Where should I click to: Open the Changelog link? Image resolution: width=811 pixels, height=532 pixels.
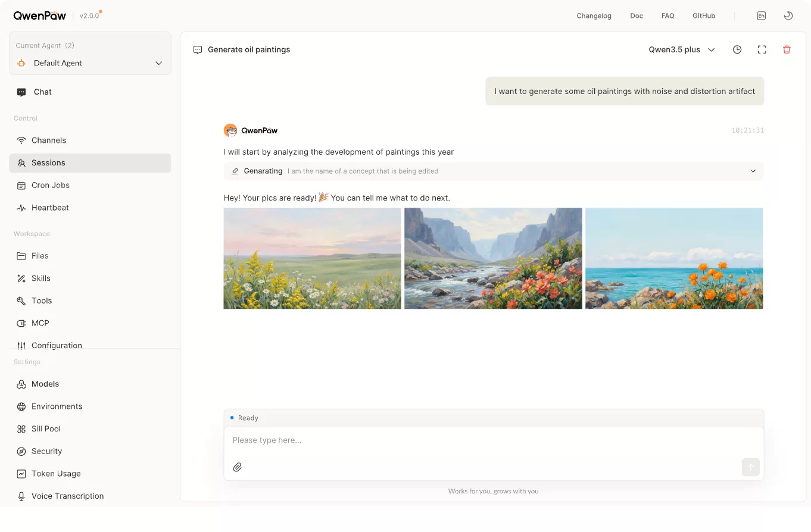click(594, 16)
